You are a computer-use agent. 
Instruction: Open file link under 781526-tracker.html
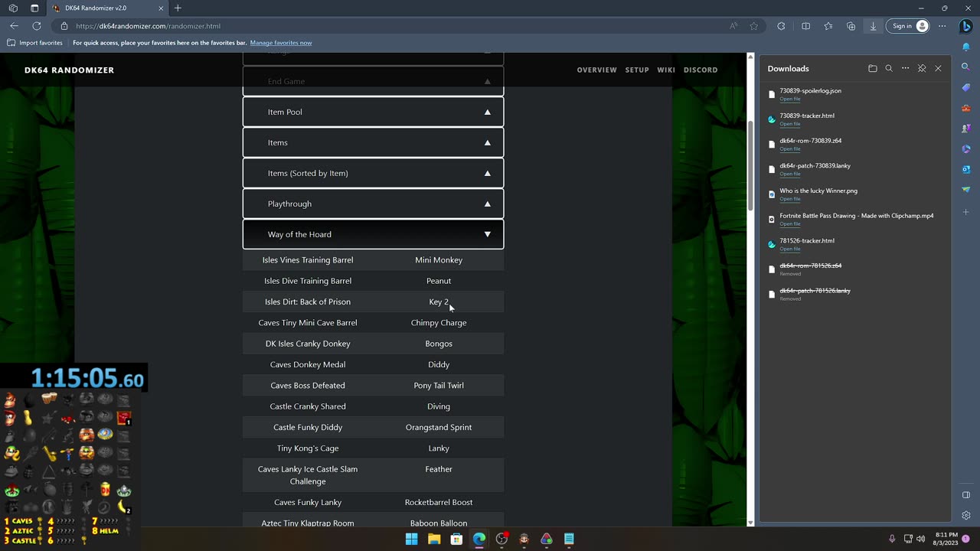click(790, 249)
